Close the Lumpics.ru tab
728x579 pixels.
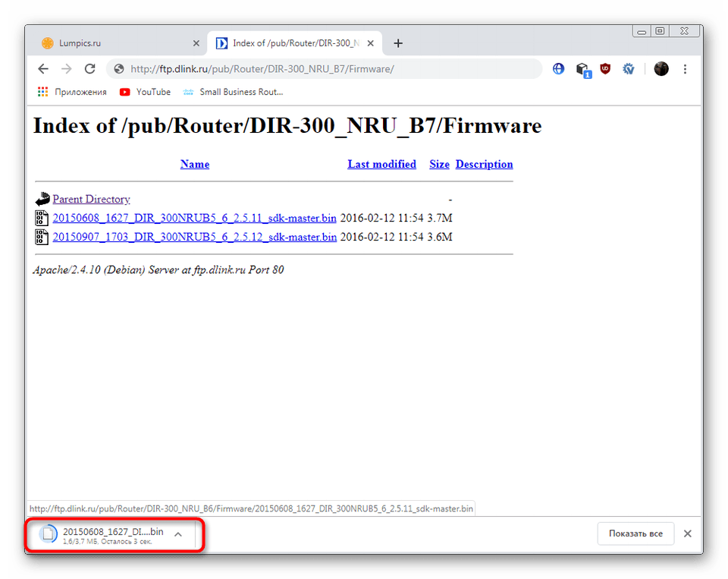[196, 43]
